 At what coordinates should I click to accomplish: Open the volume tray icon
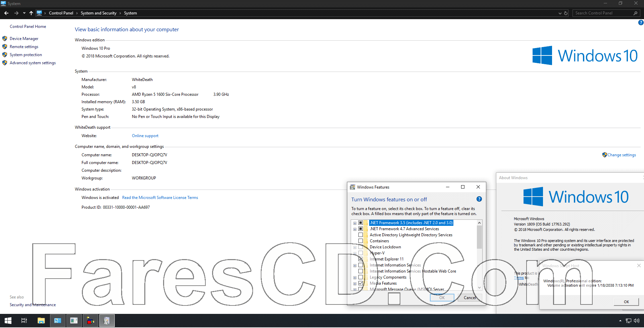click(637, 321)
